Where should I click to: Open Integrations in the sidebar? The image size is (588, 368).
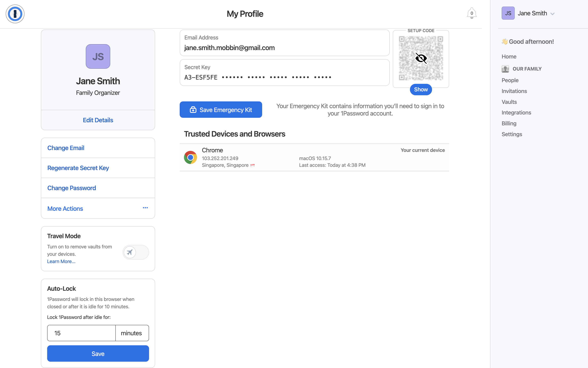[x=516, y=112]
